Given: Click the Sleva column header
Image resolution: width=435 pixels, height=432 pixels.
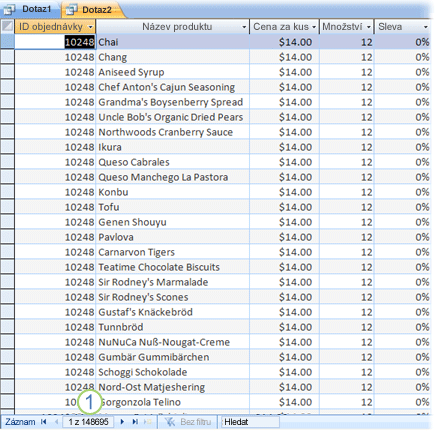Looking at the screenshot, I should 402,27.
